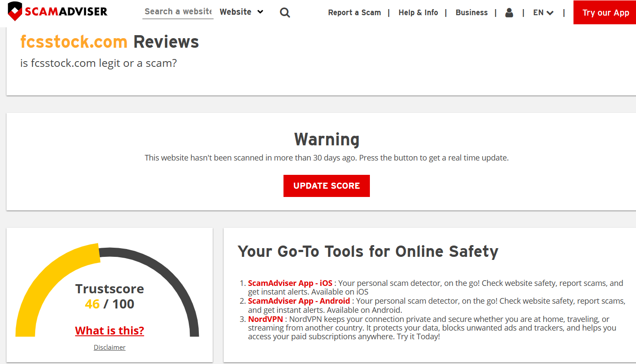Click the magnifying glass search icon
This screenshot has width=636, height=364.
tap(285, 13)
